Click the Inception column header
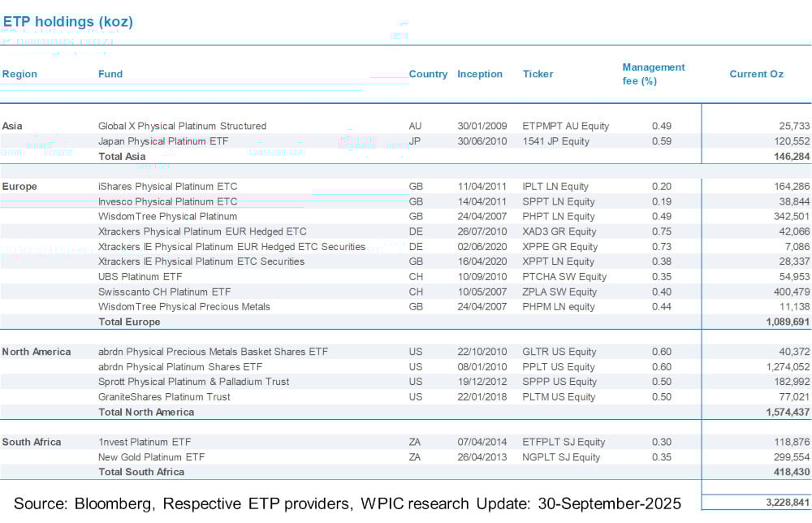This screenshot has height=523, width=812. coord(480,74)
